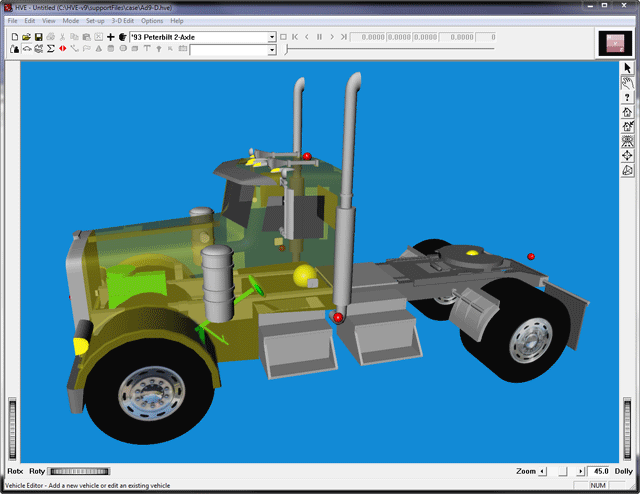Click the Zoom left arrow stepper

[543, 471]
